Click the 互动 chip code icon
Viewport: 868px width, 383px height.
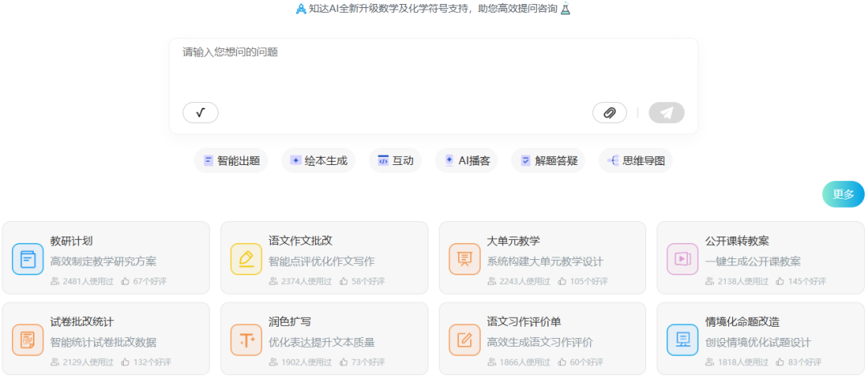pyautogui.click(x=383, y=161)
